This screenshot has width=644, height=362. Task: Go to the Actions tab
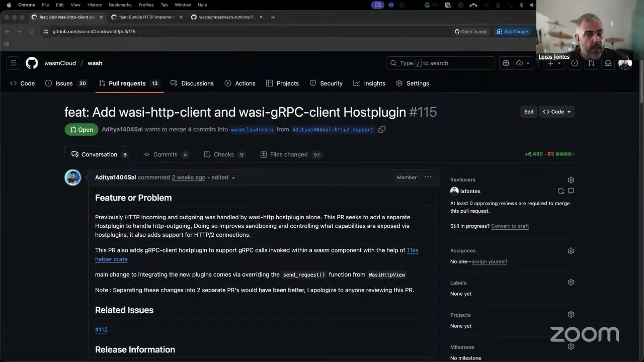pos(240,83)
